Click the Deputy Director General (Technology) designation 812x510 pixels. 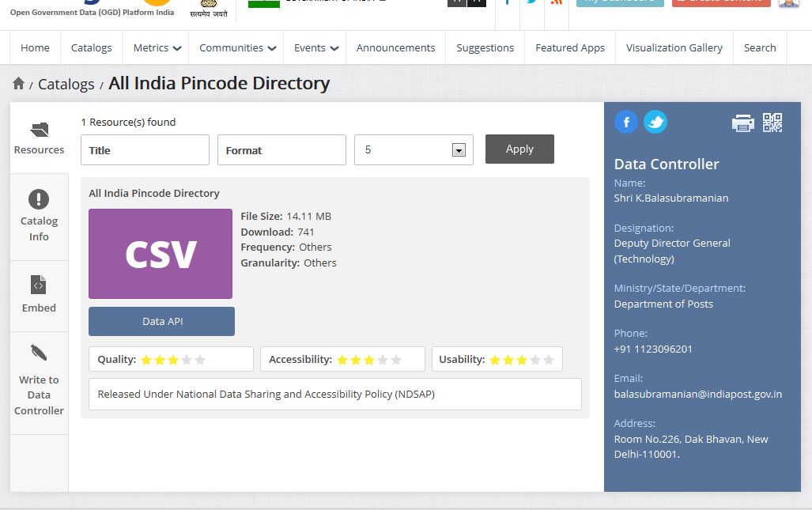pos(672,251)
